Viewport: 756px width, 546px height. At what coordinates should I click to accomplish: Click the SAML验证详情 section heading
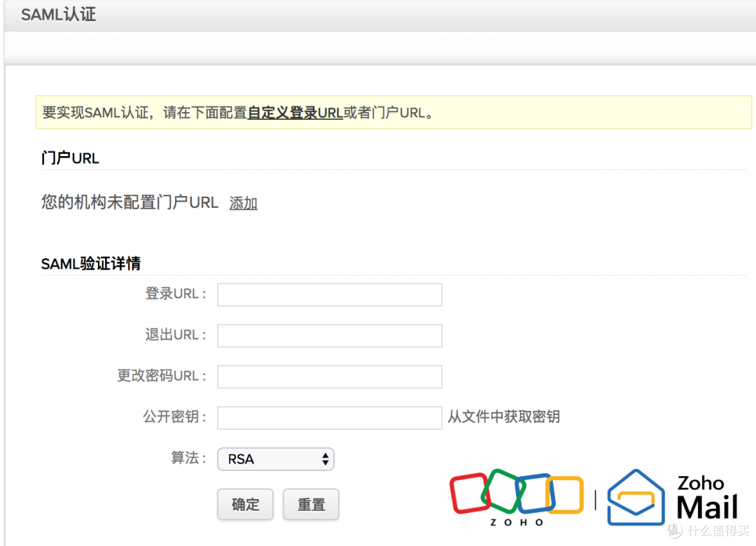tap(90, 264)
